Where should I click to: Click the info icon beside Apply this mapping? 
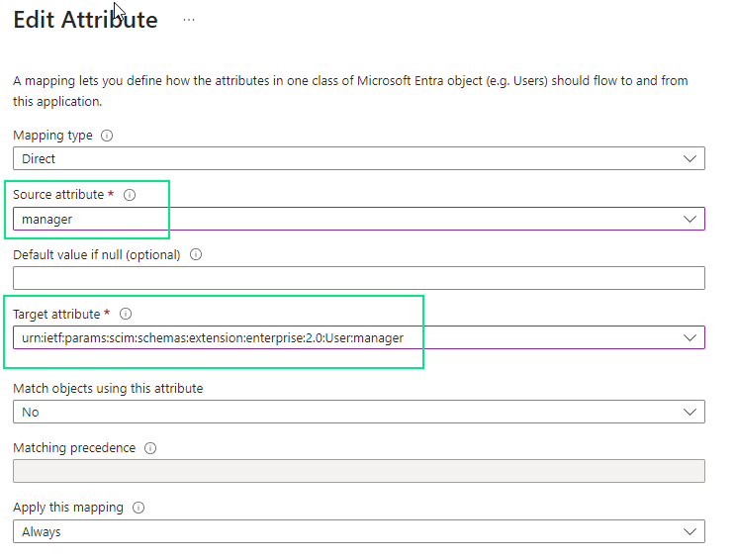point(138,508)
